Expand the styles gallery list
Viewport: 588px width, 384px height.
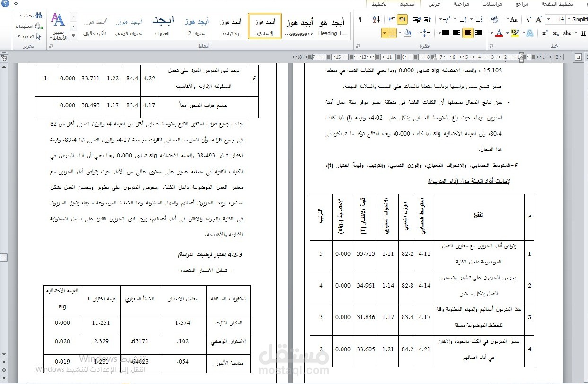[x=73, y=36]
